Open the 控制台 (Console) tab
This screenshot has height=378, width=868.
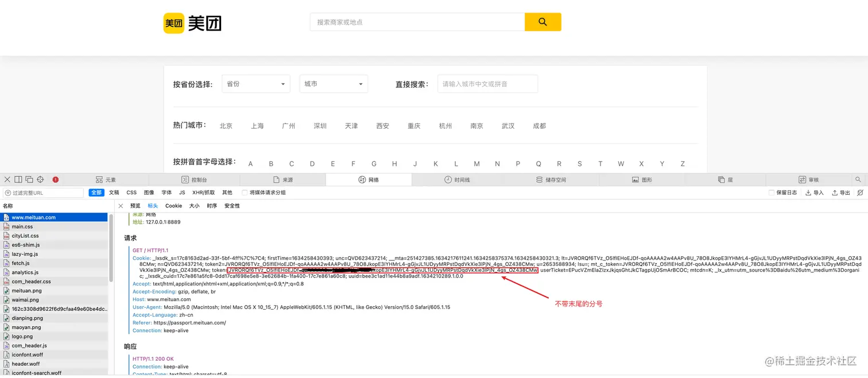(194, 180)
